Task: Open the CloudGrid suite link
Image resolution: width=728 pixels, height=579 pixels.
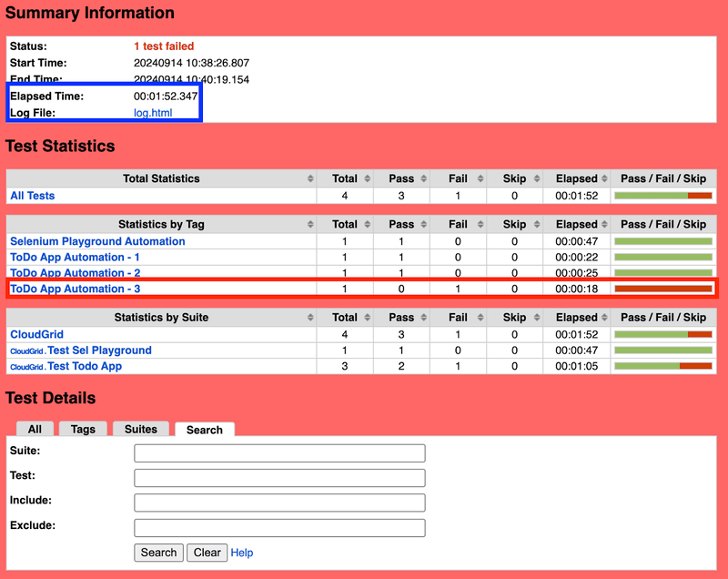Action: 36,334
